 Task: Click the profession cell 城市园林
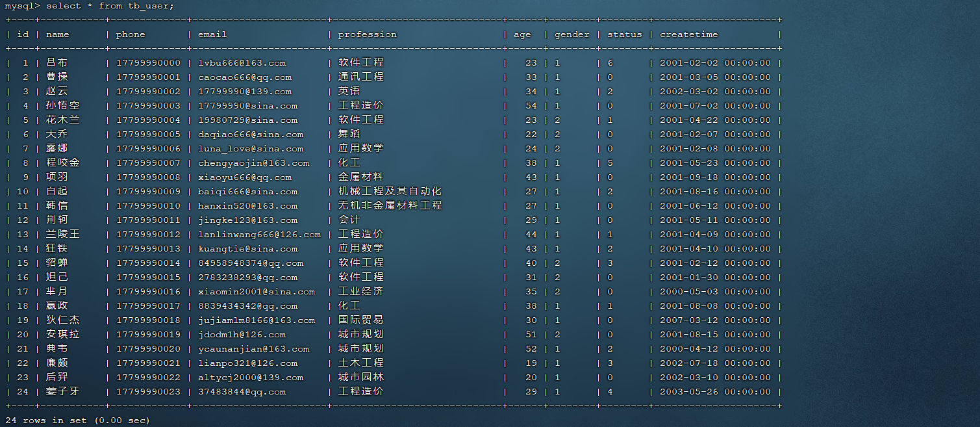(x=361, y=378)
